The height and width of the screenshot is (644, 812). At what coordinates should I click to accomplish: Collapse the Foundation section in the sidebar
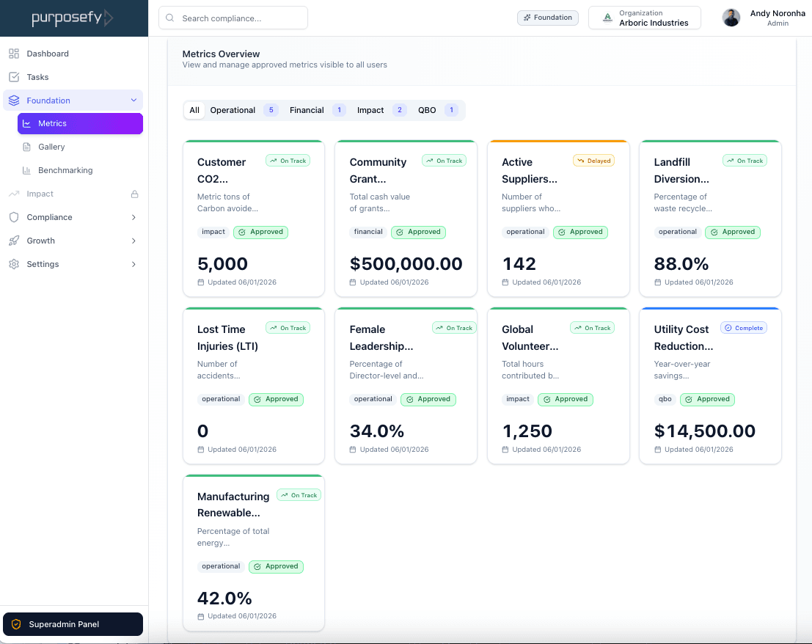tap(133, 100)
